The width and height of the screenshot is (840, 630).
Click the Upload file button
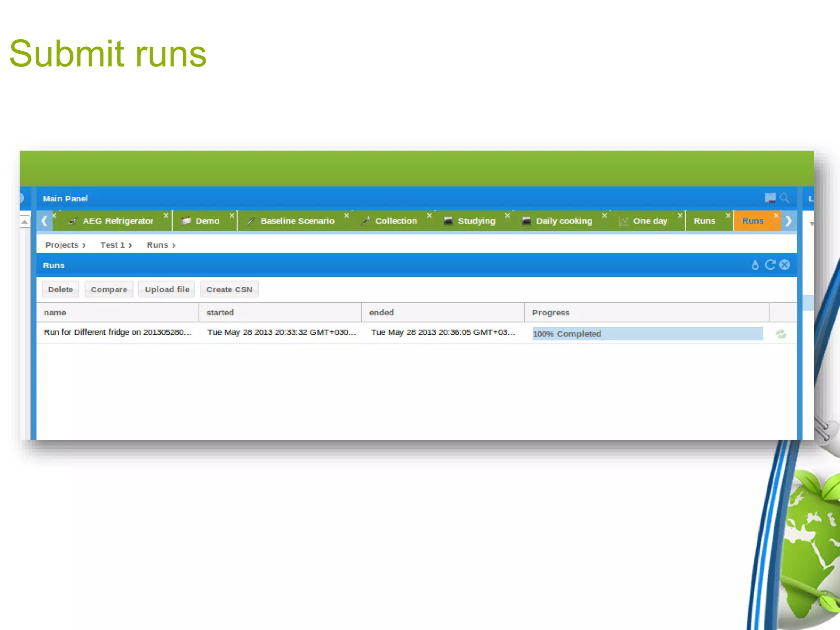coord(167,289)
